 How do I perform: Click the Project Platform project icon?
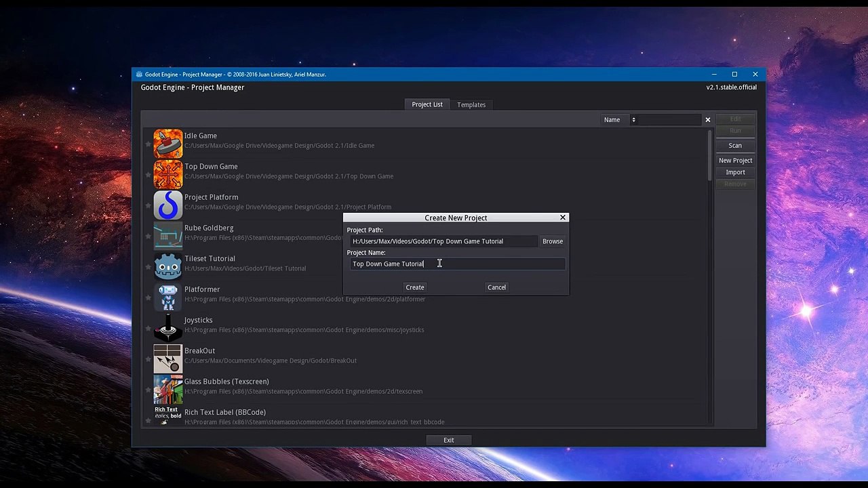[x=167, y=205]
